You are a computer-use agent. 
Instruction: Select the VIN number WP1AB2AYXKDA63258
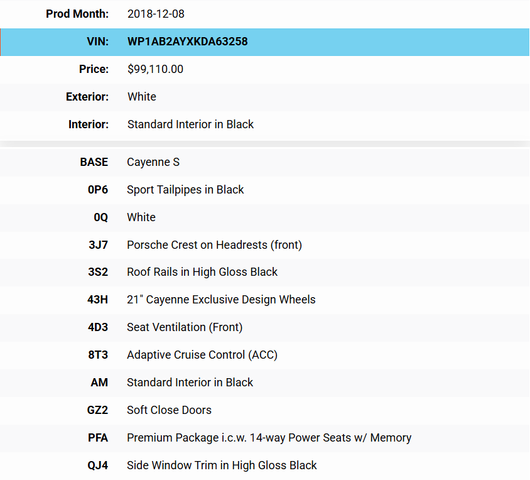click(187, 42)
